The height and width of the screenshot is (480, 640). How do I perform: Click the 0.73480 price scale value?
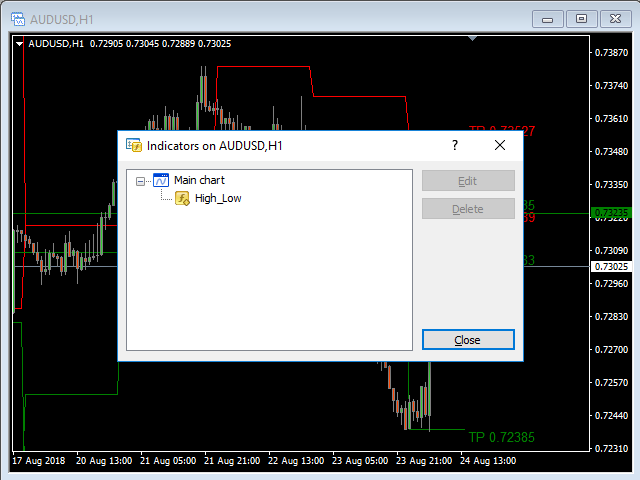click(611, 152)
